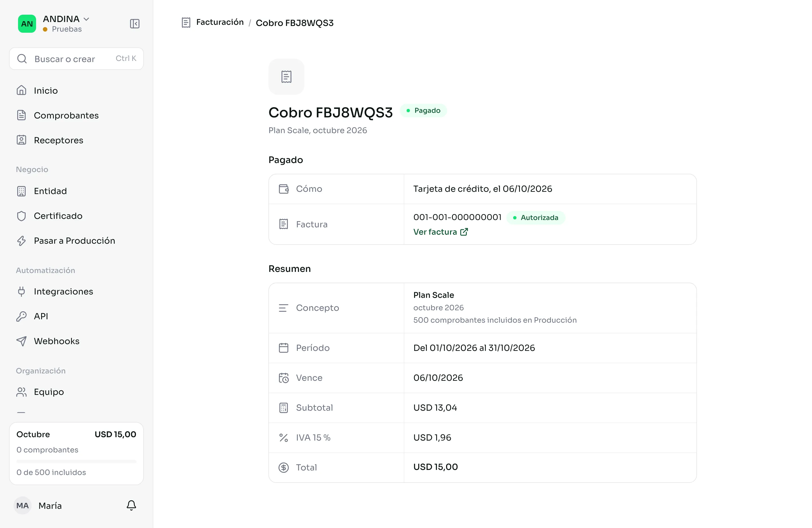Click the Certificado shield icon
The height and width of the screenshot is (528, 812).
(21, 216)
